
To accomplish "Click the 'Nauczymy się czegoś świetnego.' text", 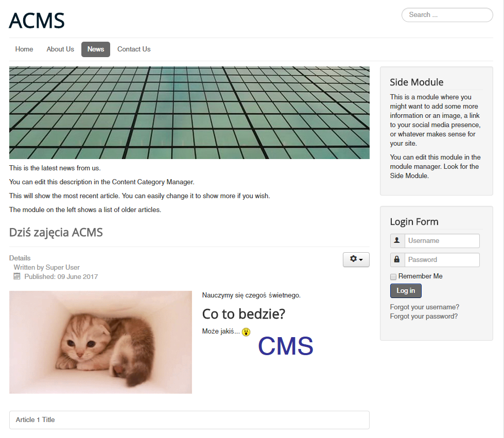I will [251, 295].
